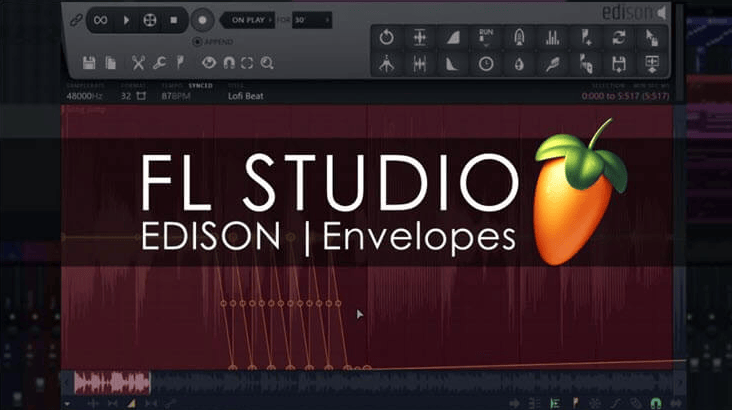This screenshot has width=732, height=410.
Task: Click the circular arrow undo tool
Action: (387, 37)
